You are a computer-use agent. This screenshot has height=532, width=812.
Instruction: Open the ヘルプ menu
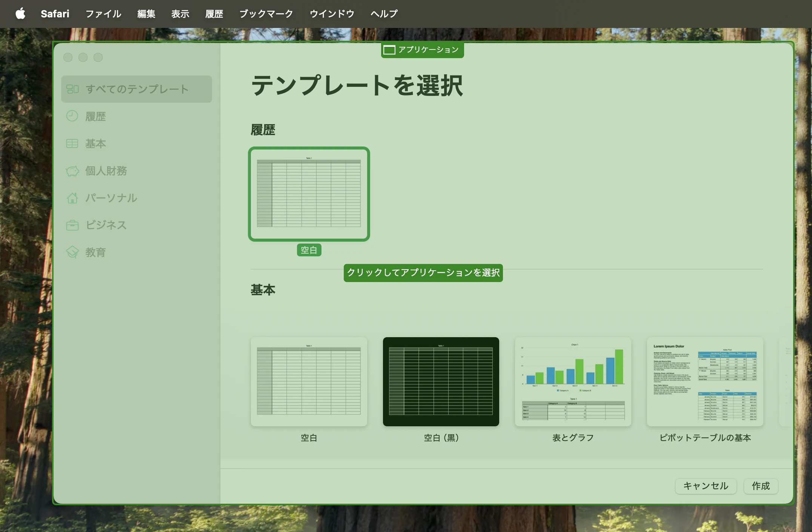384,14
